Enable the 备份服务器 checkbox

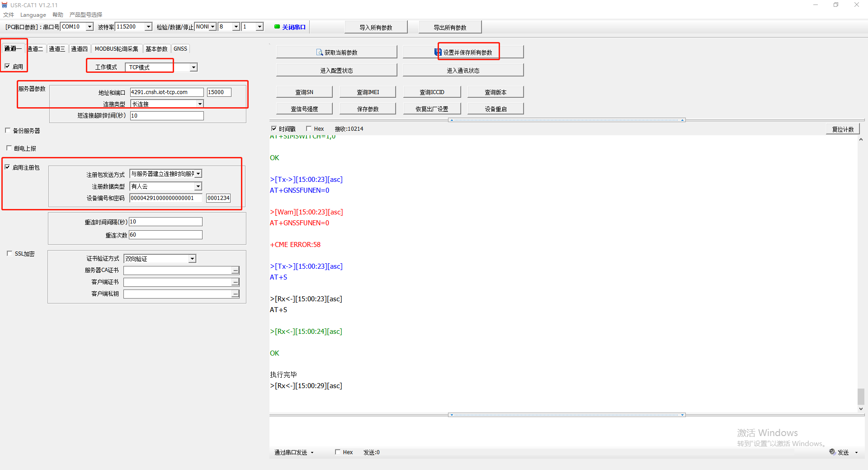click(8, 131)
